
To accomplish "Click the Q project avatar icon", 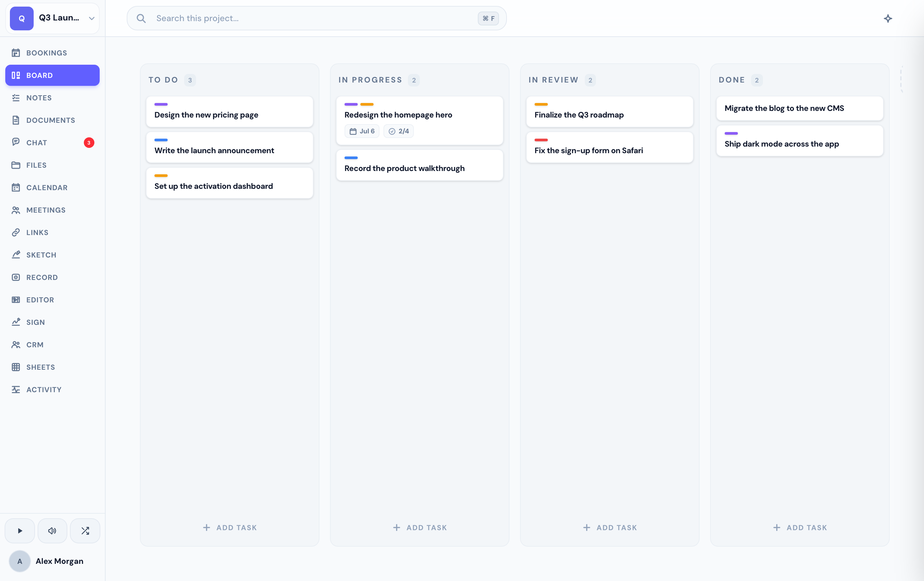I will (22, 18).
